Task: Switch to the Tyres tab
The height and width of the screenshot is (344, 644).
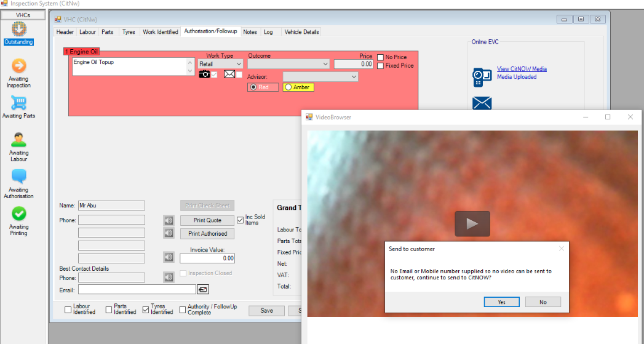Action: [129, 31]
